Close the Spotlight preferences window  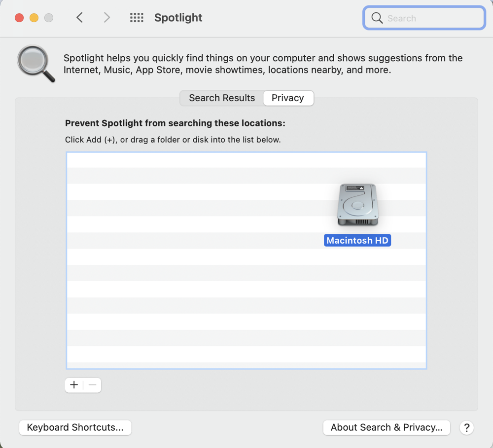tap(19, 18)
